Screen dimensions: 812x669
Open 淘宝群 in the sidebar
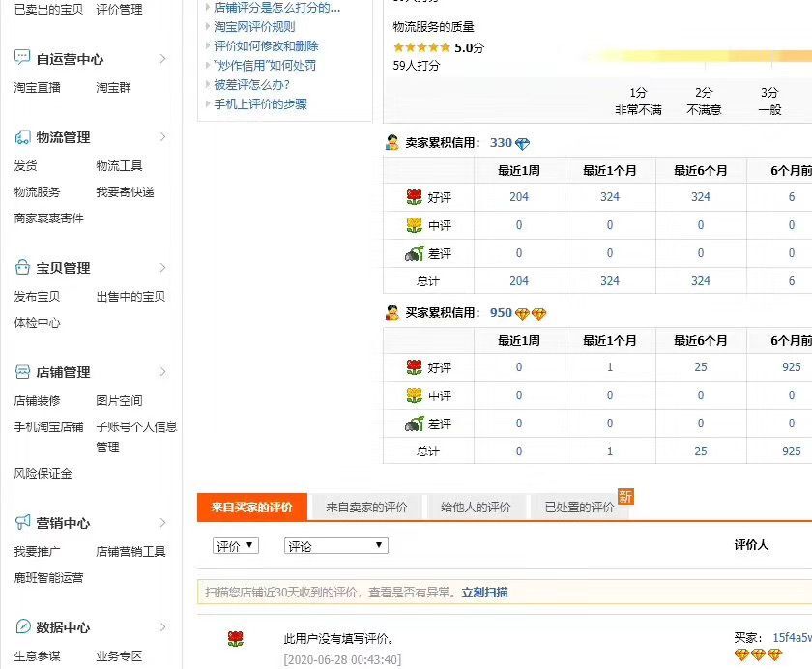coord(113,88)
